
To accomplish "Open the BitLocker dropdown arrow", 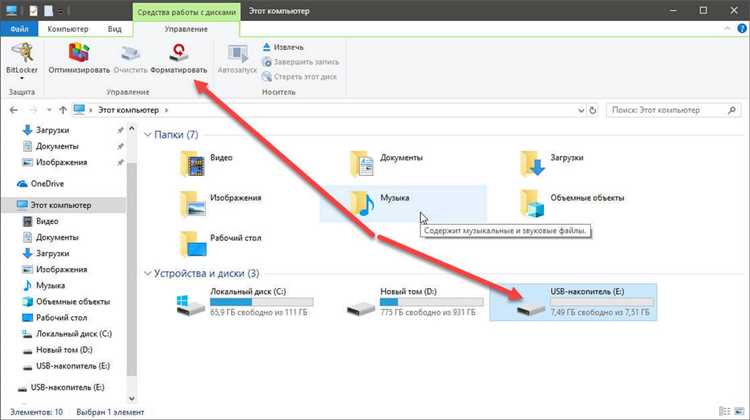I will tap(20, 78).
